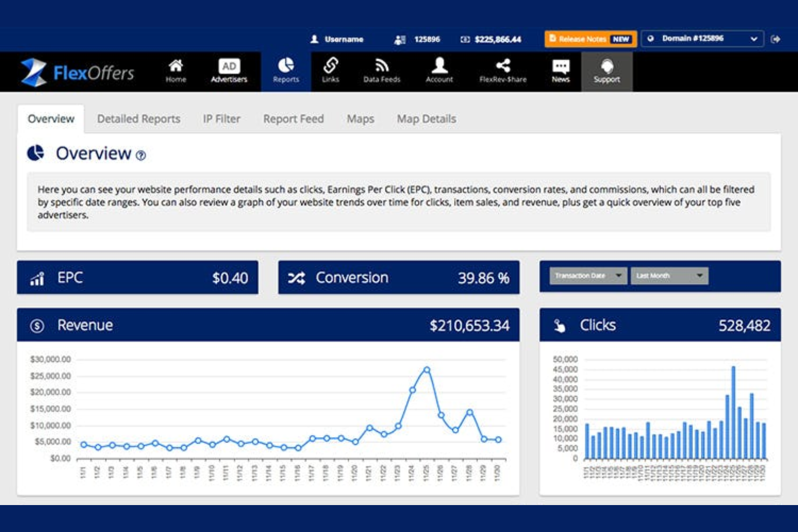Viewport: 798px width, 532px height.
Task: Switch to the IP Filter tab
Action: click(x=222, y=119)
